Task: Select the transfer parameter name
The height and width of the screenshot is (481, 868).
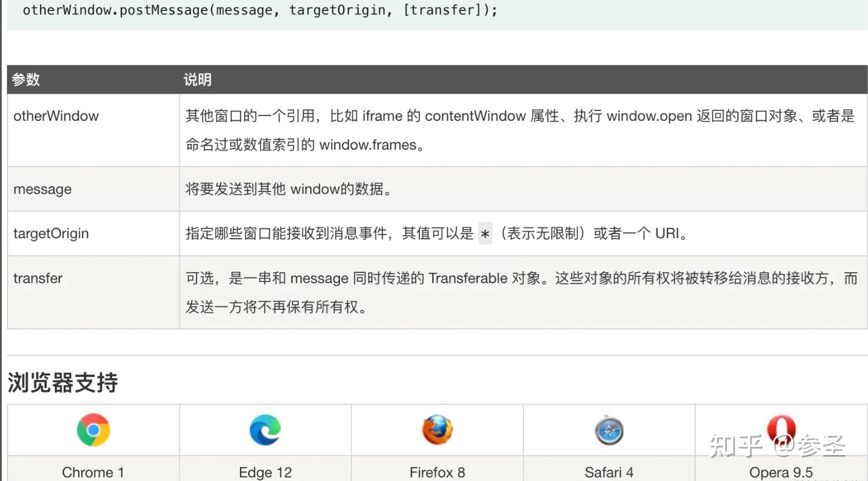Action: 38,278
